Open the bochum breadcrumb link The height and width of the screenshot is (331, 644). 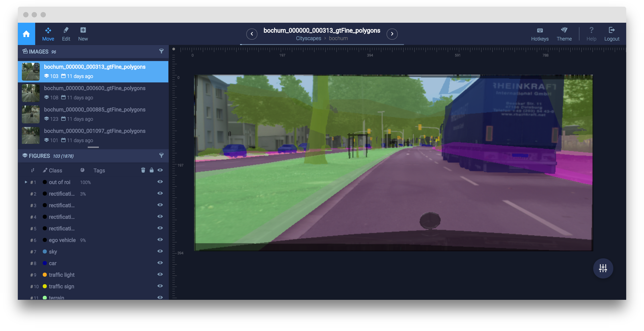[338, 38]
